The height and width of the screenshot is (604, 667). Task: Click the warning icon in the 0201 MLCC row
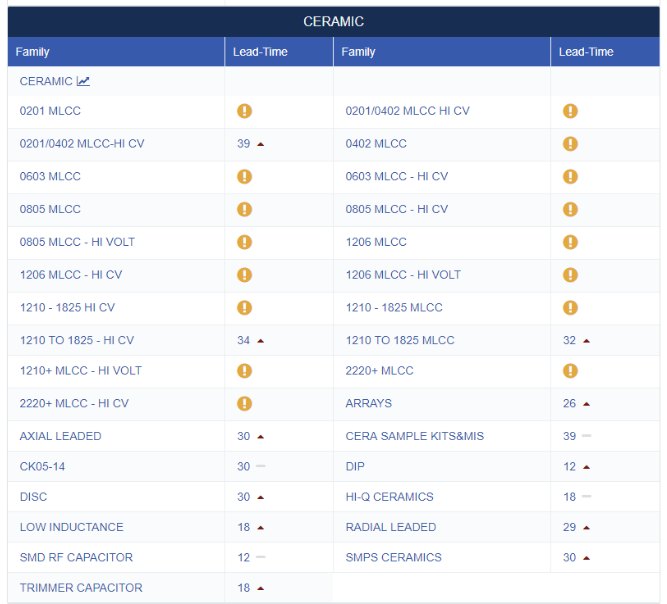244,111
